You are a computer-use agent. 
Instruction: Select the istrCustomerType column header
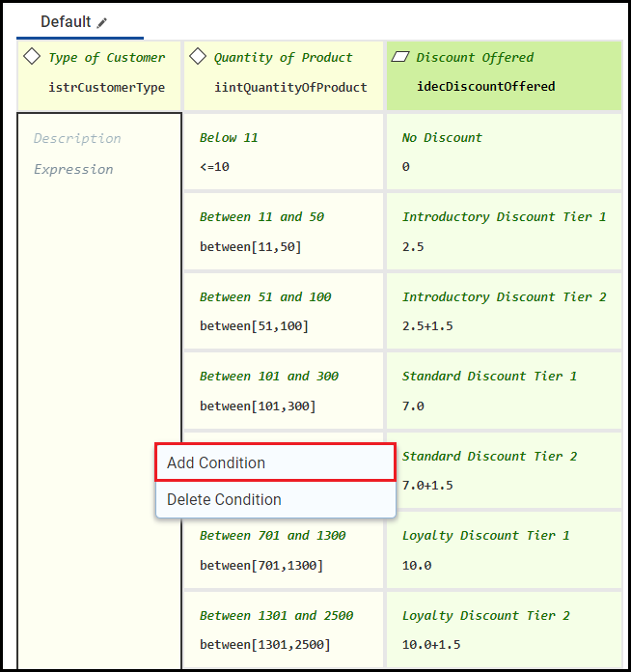coord(107,87)
